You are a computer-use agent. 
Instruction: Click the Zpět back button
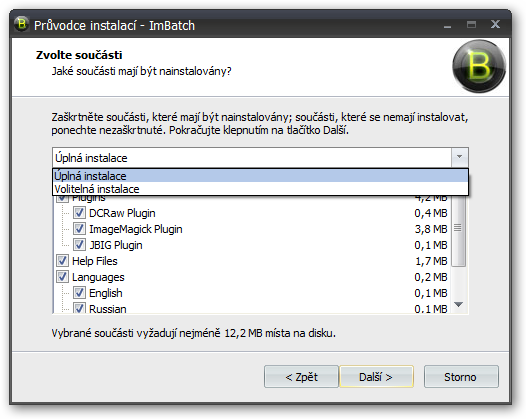pyautogui.click(x=301, y=376)
